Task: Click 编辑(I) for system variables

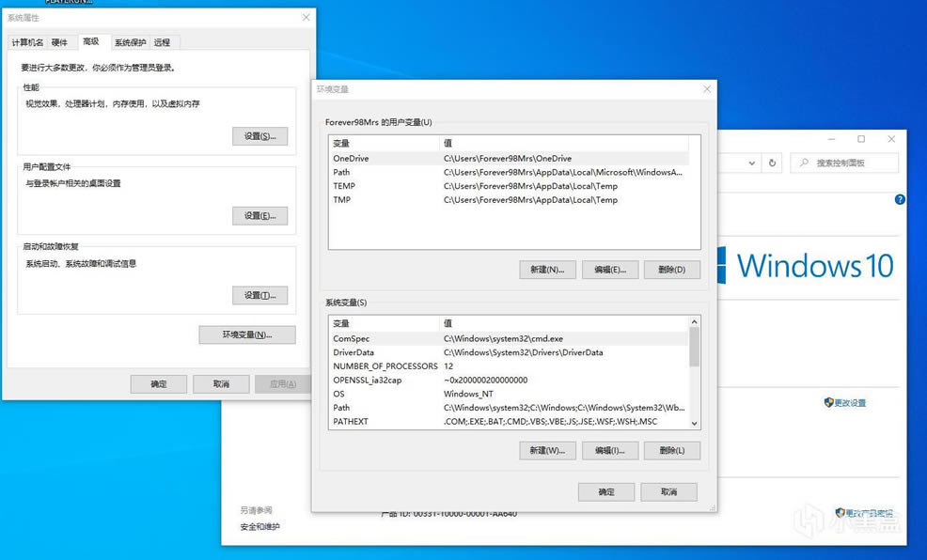Action: coord(610,450)
